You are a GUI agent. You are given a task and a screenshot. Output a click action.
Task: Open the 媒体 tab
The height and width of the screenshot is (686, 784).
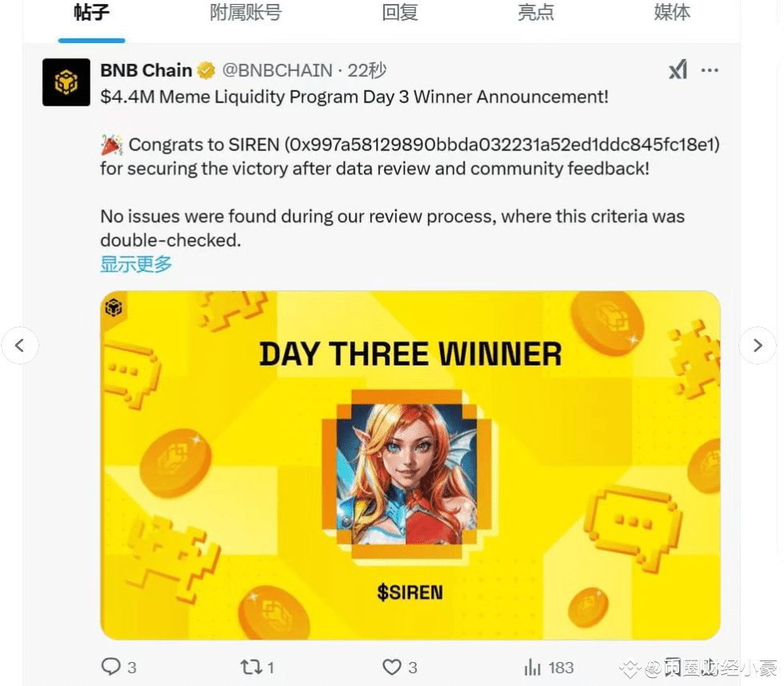tap(672, 12)
